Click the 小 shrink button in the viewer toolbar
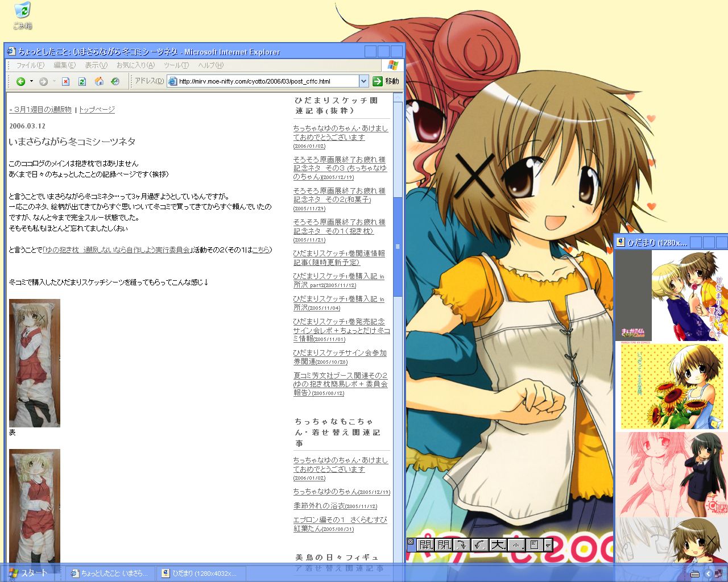Viewport: 728px width, 582px height. click(x=516, y=545)
